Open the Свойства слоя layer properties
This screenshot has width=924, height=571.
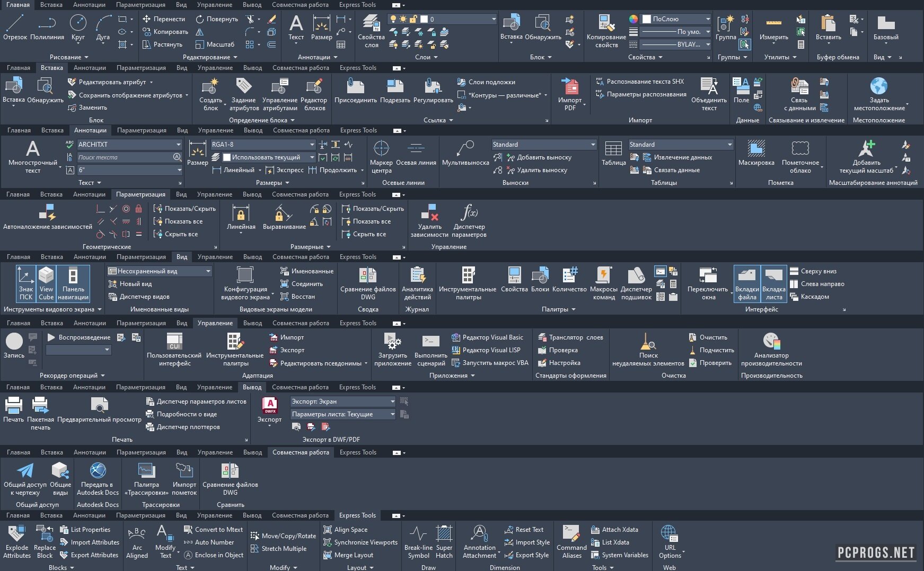[371, 31]
